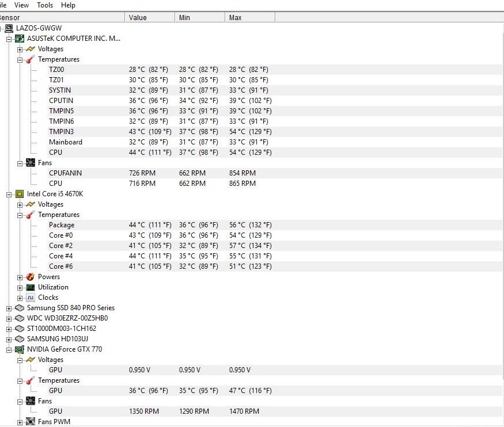
Task: Expand the Utilization node
Action: 20,288
